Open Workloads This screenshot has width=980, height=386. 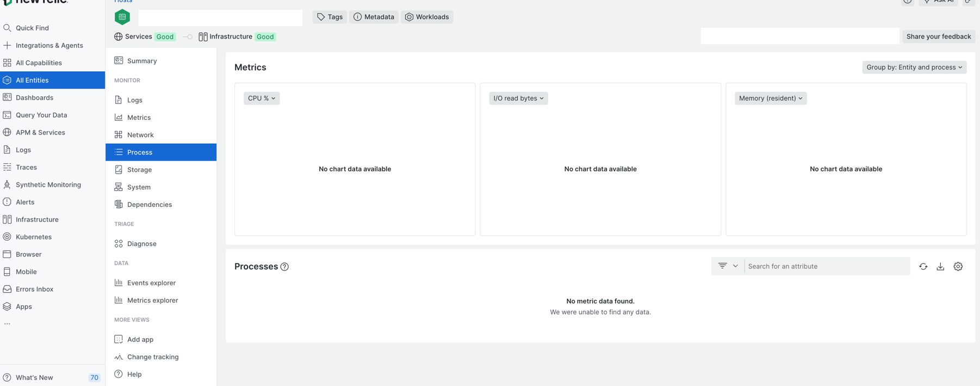427,17
